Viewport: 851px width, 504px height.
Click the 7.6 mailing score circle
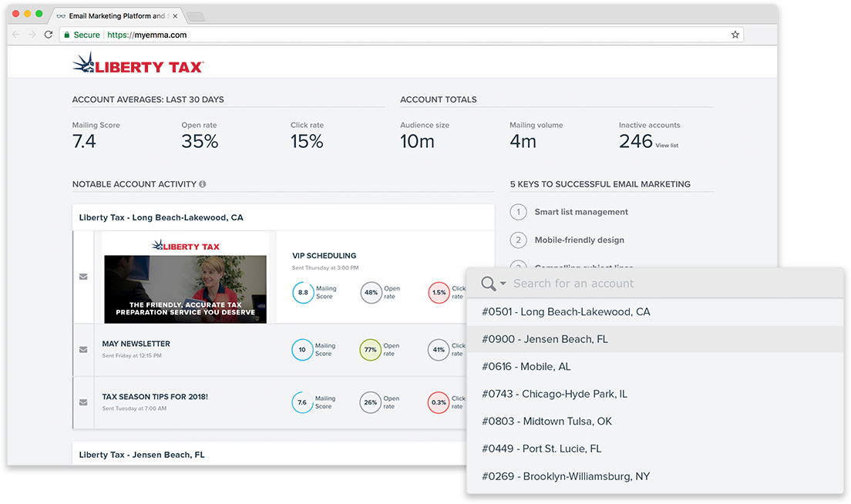[302, 402]
